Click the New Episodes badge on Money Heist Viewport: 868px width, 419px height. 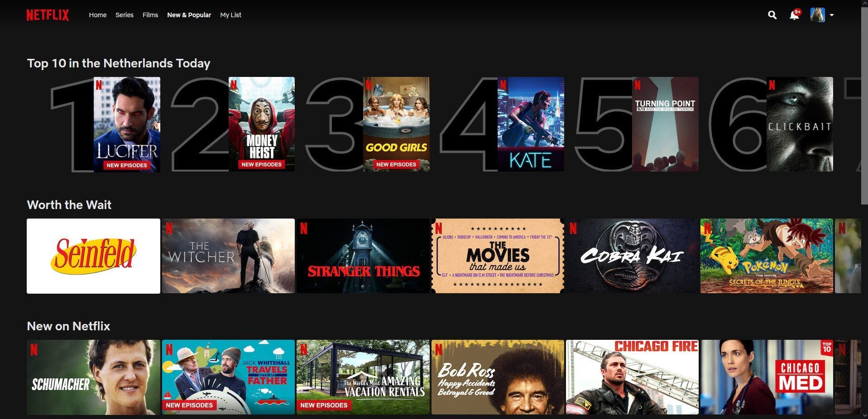(262, 164)
